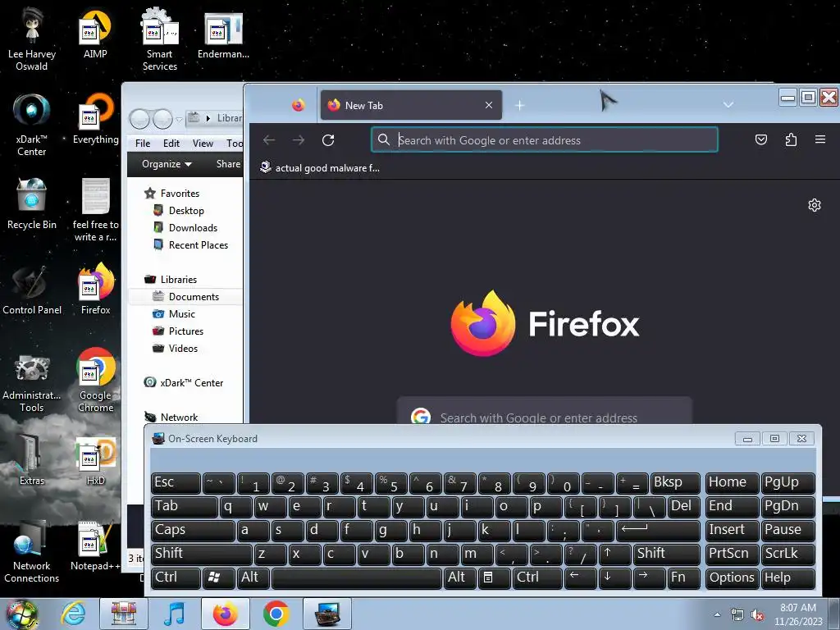Click taskbar clock showing 8:07 AM
The height and width of the screenshot is (630, 840).
[x=798, y=614]
